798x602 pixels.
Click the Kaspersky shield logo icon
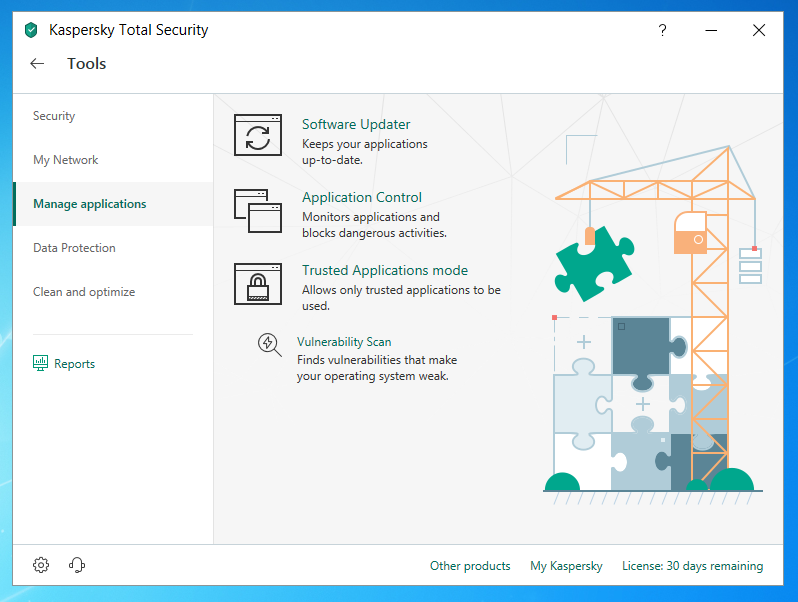coord(31,30)
